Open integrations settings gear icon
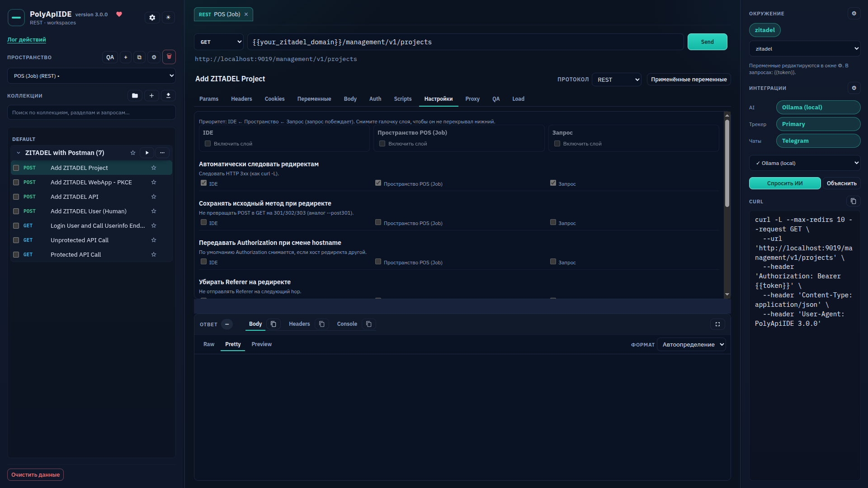The image size is (868, 488). [x=854, y=88]
